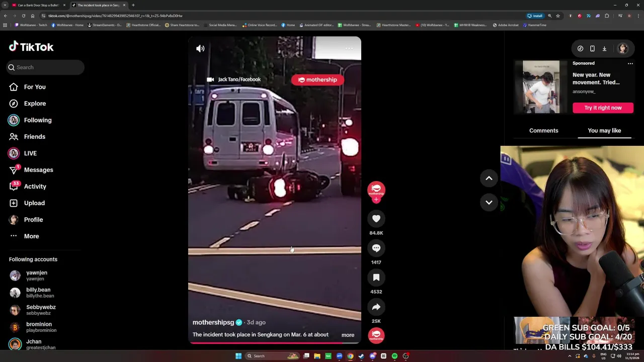Click the compass icon in the top-right pill
The width and height of the screenshot is (644, 362).
pyautogui.click(x=580, y=49)
